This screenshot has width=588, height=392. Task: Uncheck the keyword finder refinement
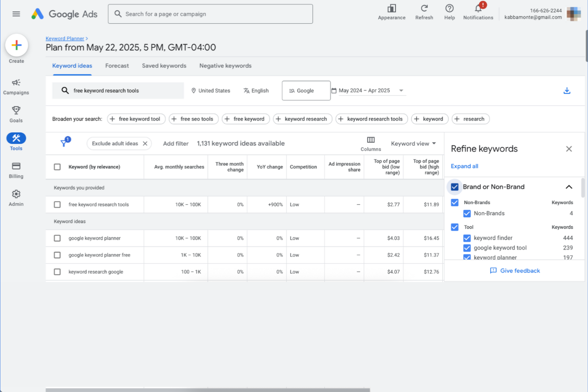(467, 238)
